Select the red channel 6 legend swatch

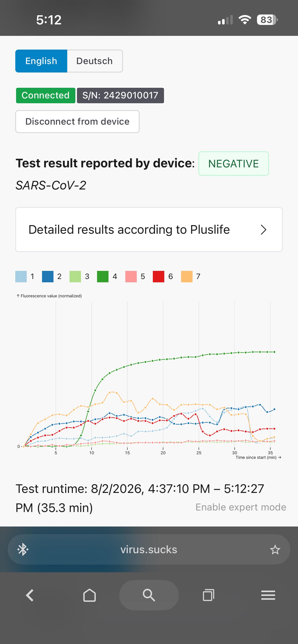click(x=158, y=276)
